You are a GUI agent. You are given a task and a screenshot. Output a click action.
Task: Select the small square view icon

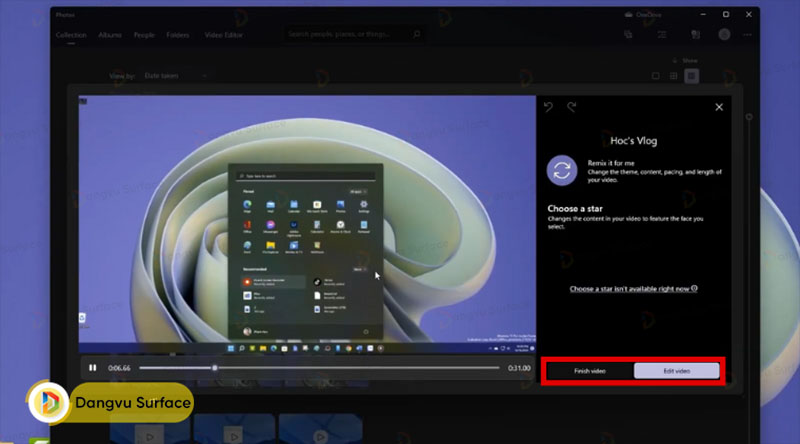click(691, 76)
